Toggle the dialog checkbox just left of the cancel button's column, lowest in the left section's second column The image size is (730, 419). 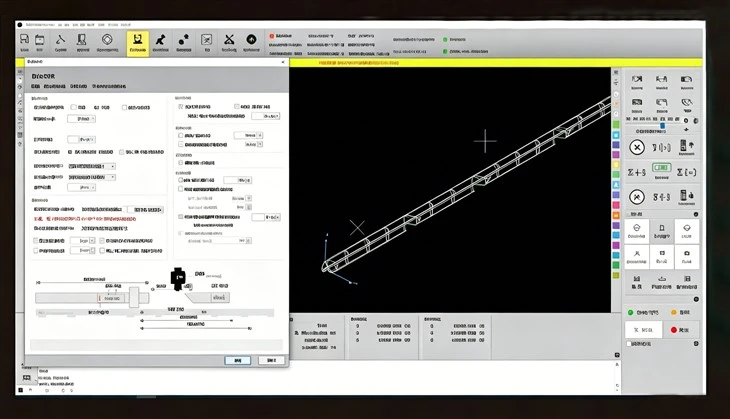tap(102, 251)
